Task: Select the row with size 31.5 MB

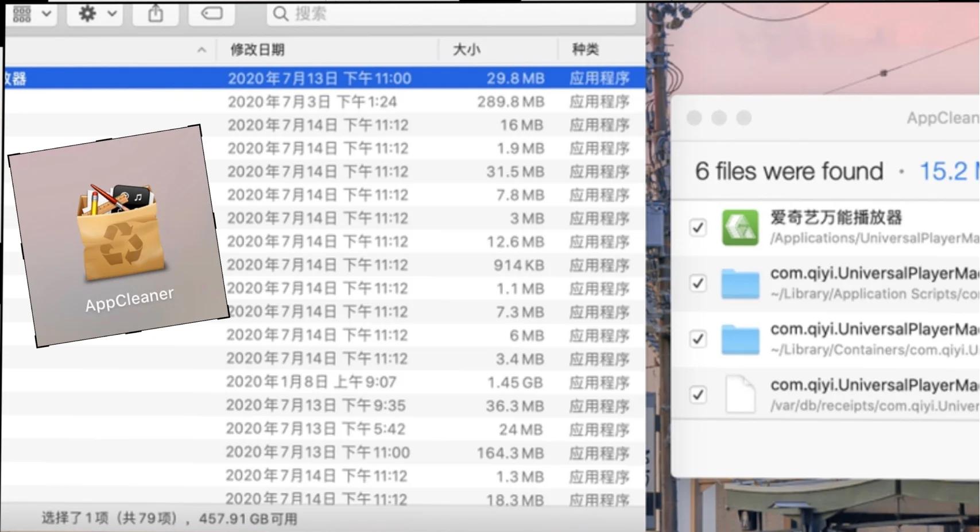Action: point(324,172)
